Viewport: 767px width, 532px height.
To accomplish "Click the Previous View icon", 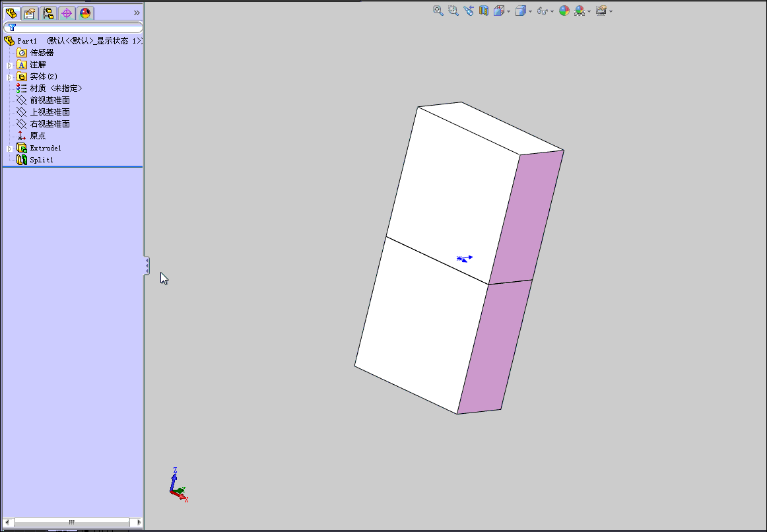I will 469,11.
